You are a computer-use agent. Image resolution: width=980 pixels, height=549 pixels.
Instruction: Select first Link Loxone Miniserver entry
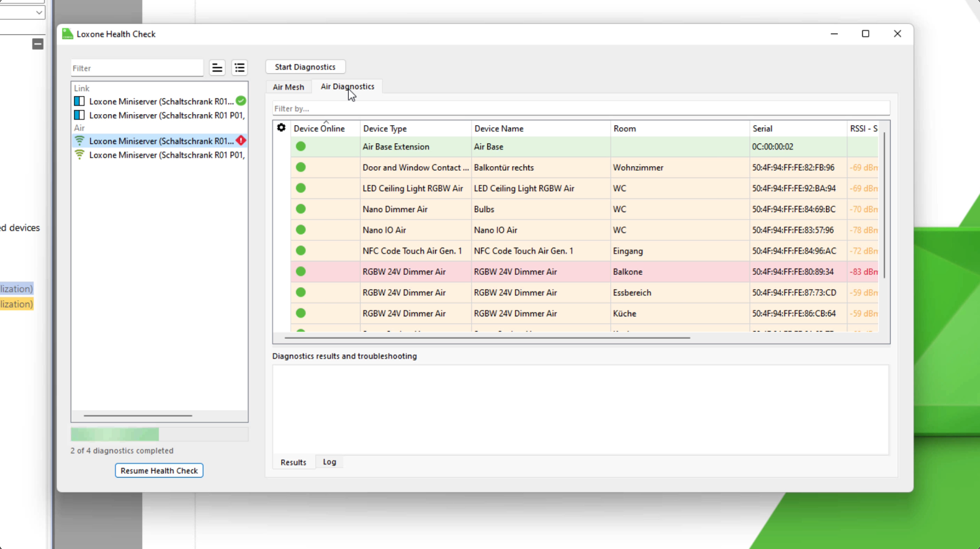click(x=160, y=101)
